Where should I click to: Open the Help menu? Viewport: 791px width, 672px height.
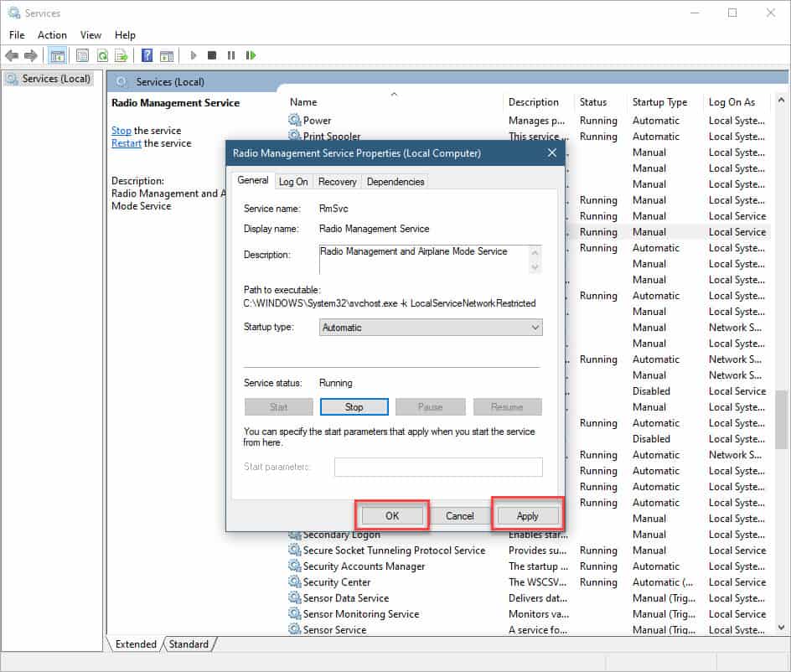pos(125,35)
